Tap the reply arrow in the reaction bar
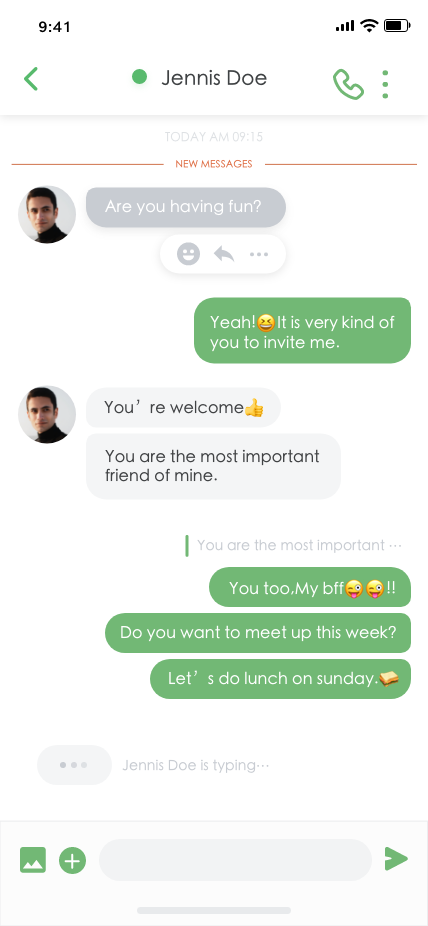 pos(224,255)
